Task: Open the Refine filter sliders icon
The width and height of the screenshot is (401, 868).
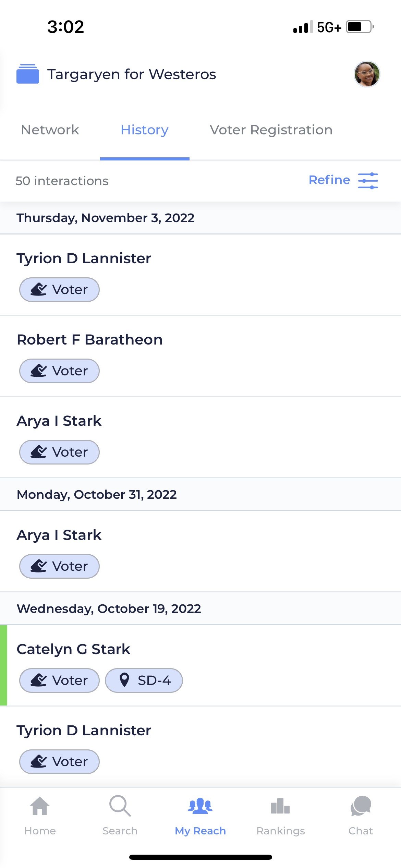Action: click(x=368, y=181)
